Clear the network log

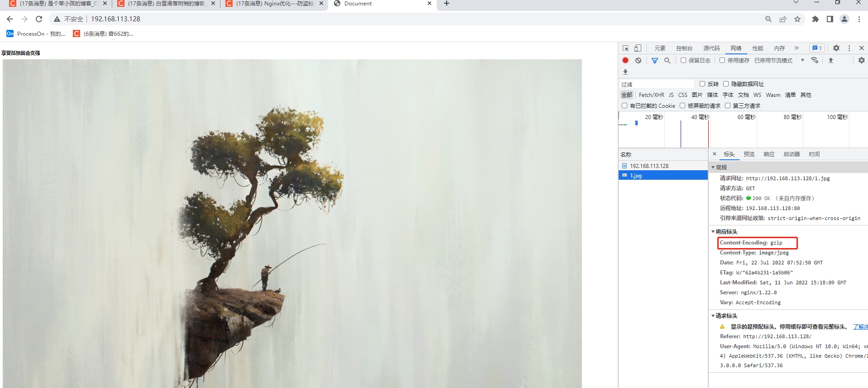point(638,60)
